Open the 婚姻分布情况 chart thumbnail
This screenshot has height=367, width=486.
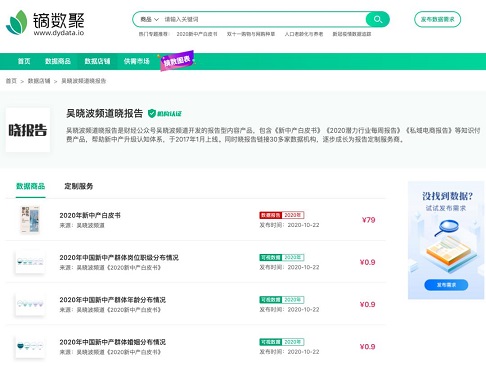pyautogui.click(x=30, y=347)
